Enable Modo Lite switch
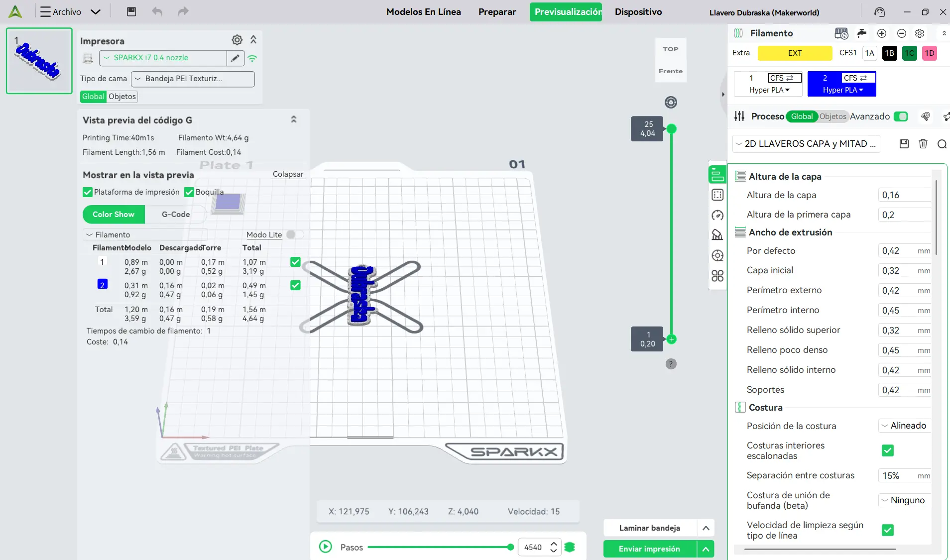The width and height of the screenshot is (950, 560). 295,234
